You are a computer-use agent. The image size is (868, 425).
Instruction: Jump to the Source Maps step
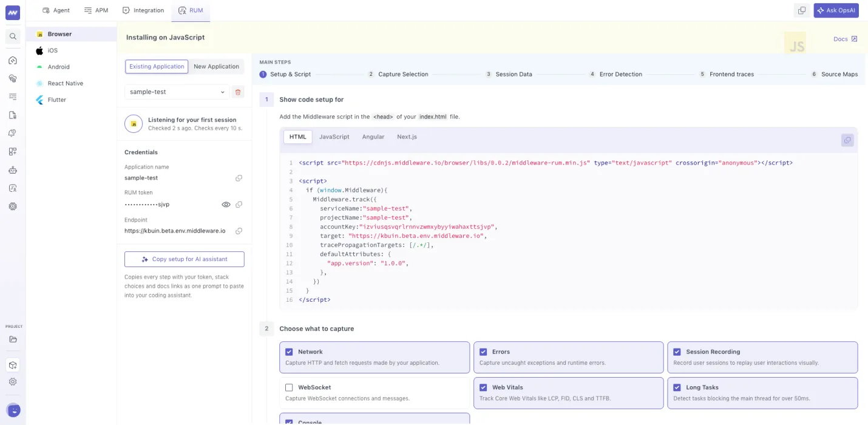click(x=835, y=74)
